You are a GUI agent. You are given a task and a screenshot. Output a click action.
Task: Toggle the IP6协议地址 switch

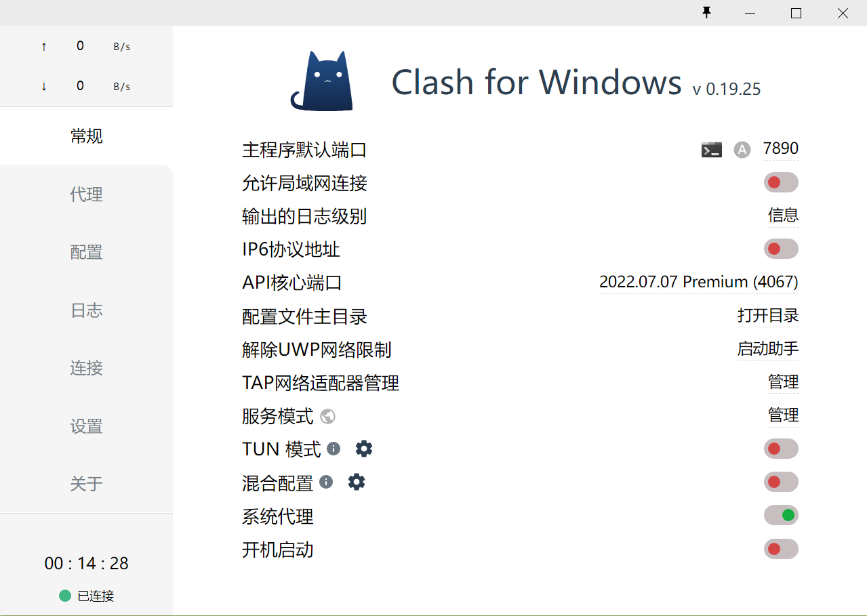(x=781, y=249)
